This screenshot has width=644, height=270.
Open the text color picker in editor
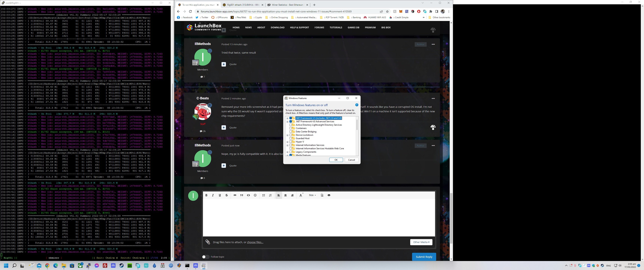301,195
